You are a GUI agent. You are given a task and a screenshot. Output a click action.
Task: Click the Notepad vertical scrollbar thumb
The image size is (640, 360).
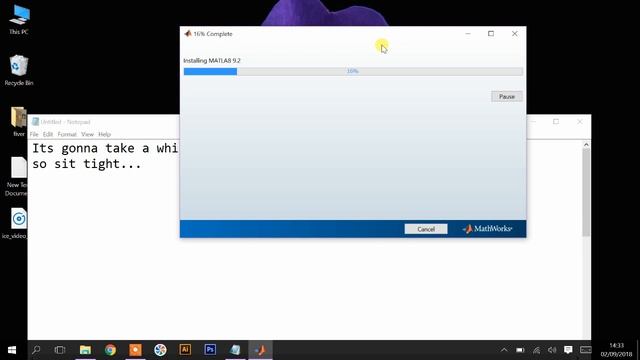[x=586, y=192]
